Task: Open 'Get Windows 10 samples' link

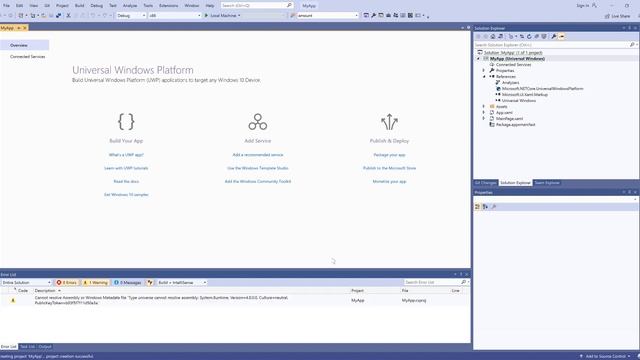Action: (126, 195)
